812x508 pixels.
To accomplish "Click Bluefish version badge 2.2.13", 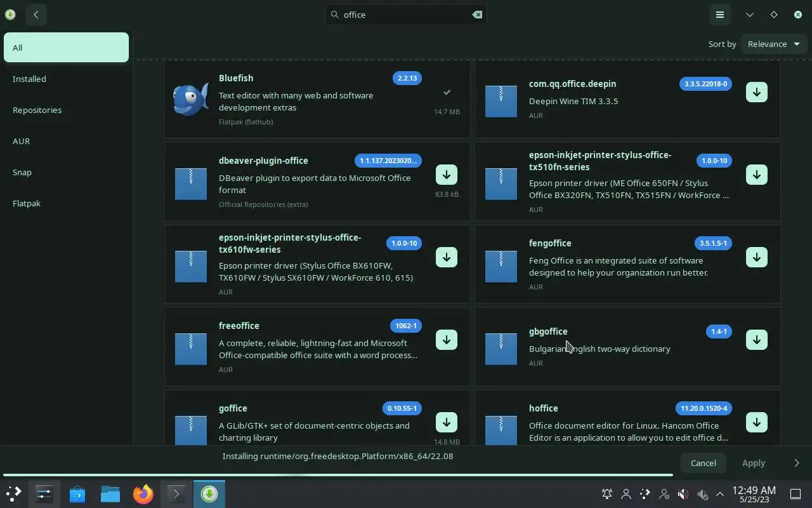I will 407,78.
